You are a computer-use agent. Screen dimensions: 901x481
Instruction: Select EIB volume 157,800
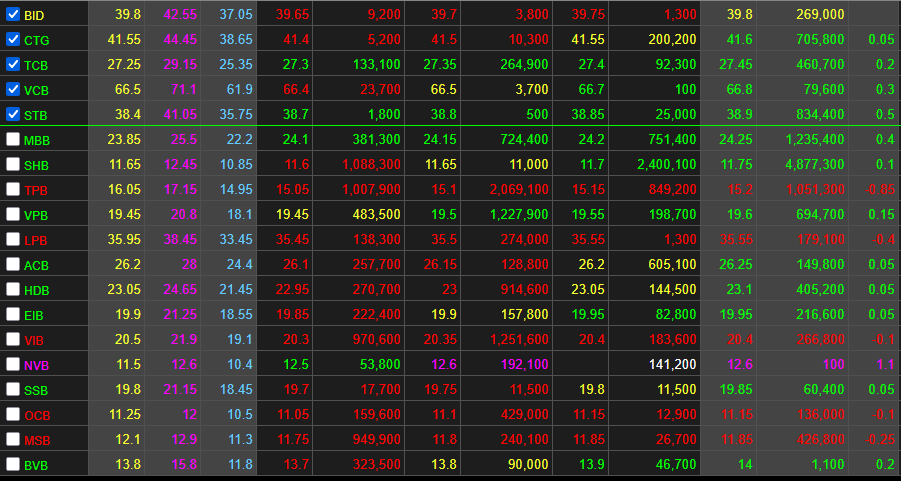click(524, 314)
